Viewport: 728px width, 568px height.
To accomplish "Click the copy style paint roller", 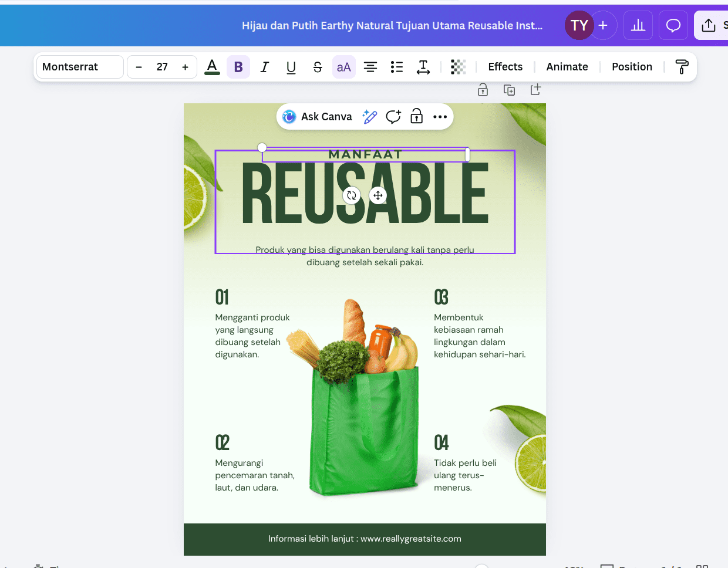I will 682,67.
